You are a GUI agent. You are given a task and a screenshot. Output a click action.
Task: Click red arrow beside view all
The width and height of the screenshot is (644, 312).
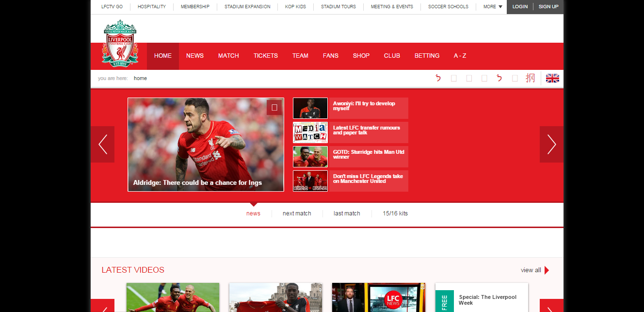[x=547, y=270]
